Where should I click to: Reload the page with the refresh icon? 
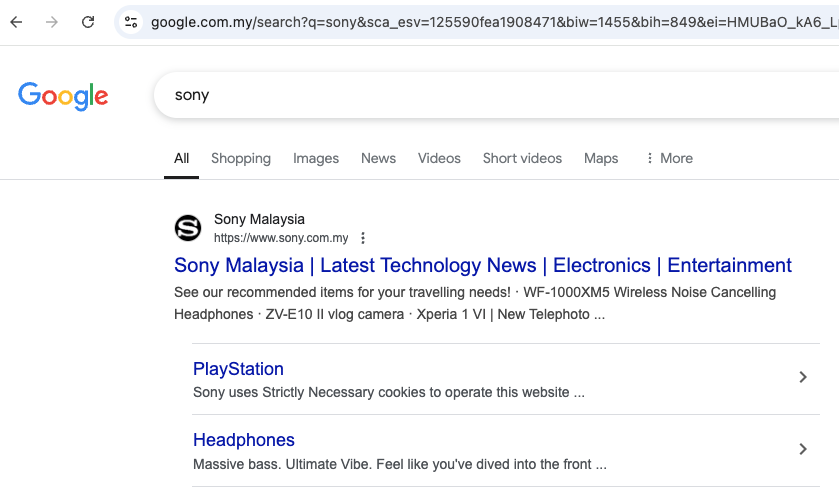coord(88,22)
